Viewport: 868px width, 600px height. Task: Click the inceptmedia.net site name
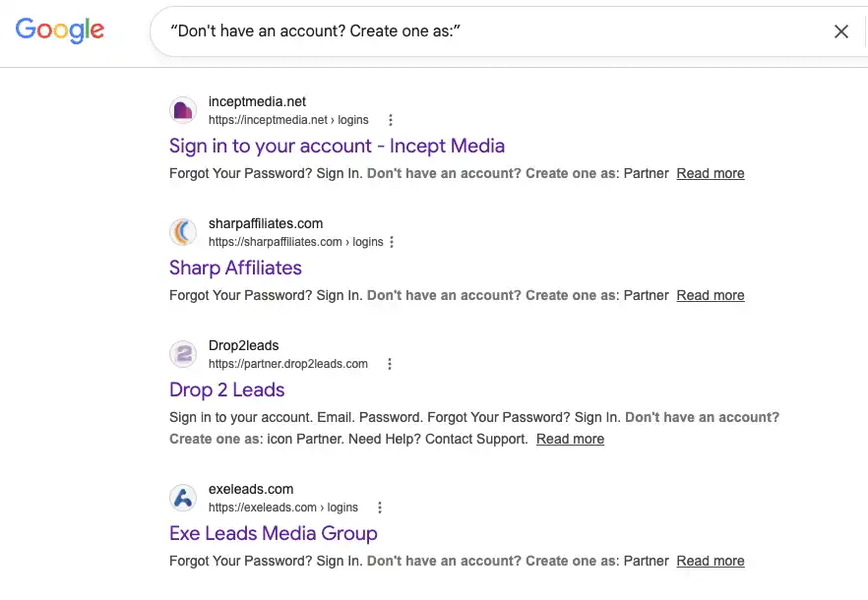(x=257, y=102)
